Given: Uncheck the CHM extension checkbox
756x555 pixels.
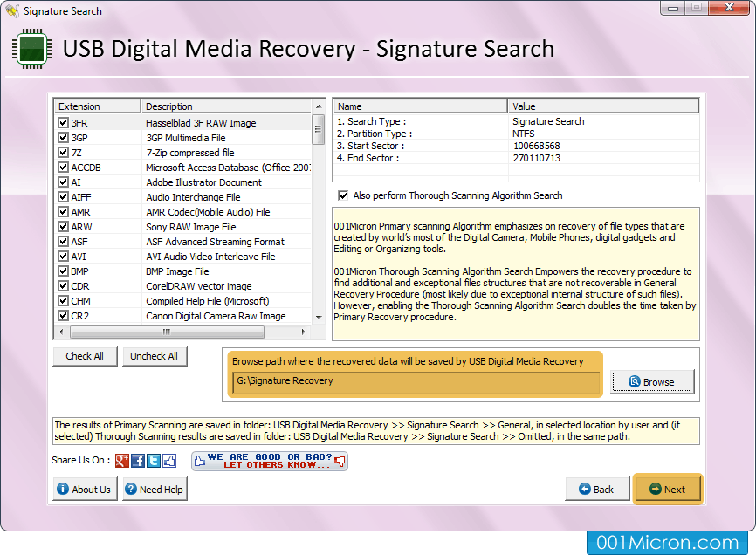Looking at the screenshot, I should 63,301.
